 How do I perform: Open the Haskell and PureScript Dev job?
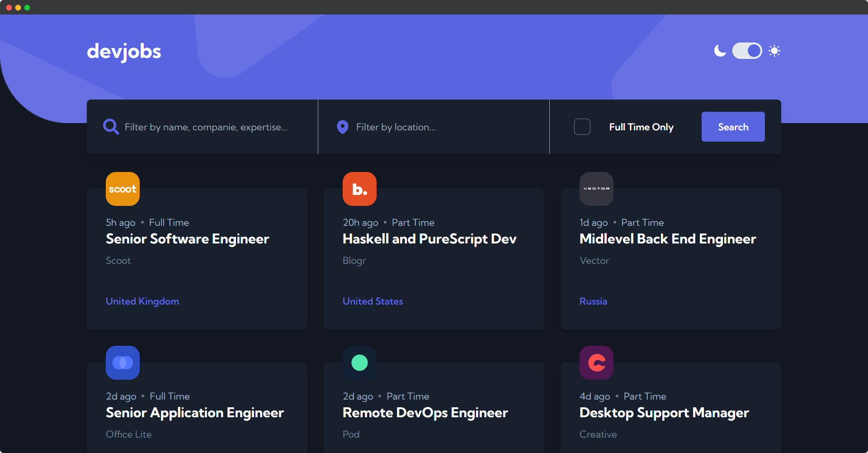(429, 239)
